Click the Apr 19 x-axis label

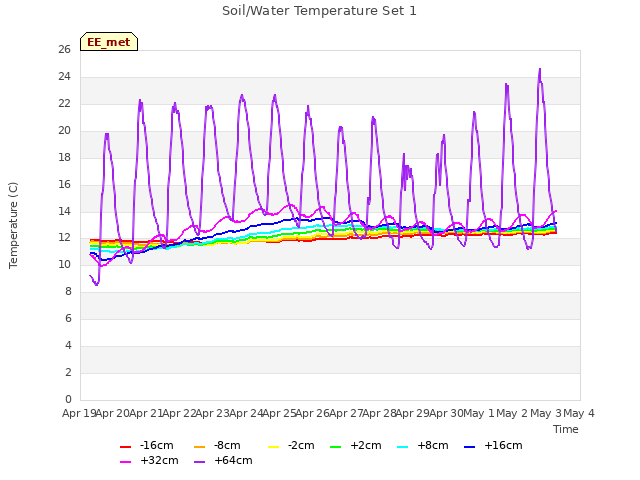tap(79, 413)
